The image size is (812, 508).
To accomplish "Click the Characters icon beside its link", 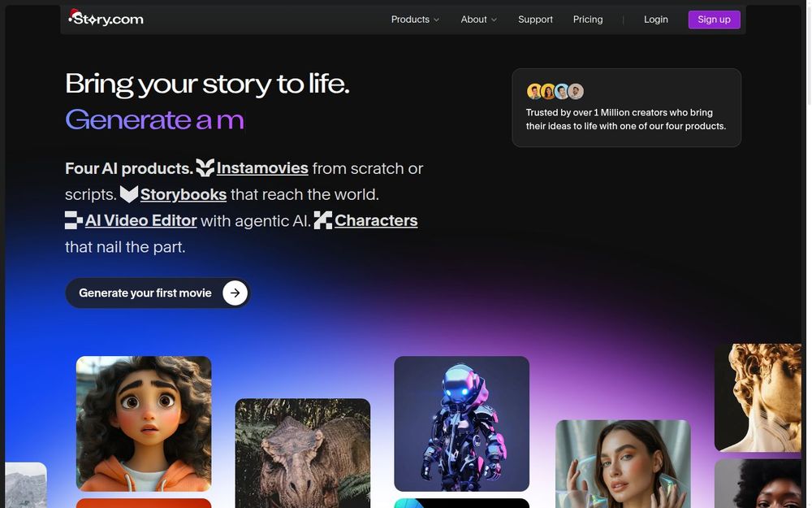I will coord(322,219).
